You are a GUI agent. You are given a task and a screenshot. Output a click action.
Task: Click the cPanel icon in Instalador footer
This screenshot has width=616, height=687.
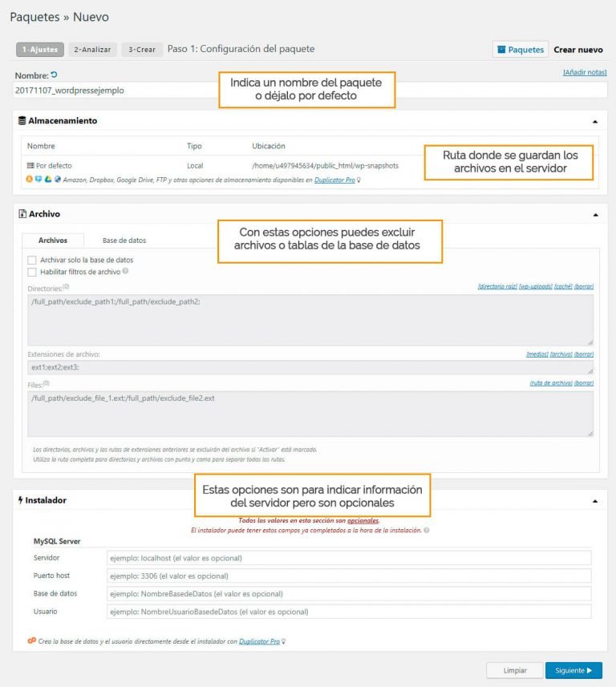click(x=31, y=641)
